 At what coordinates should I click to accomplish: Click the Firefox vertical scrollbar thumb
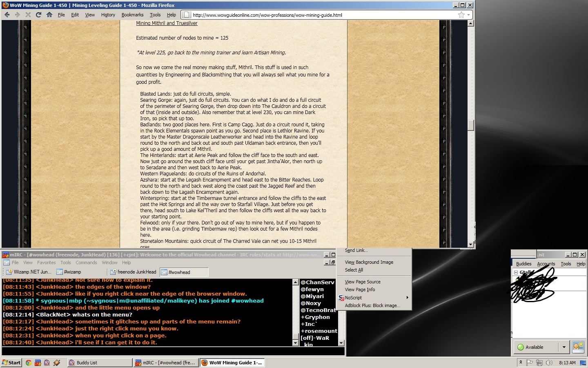[x=471, y=125]
